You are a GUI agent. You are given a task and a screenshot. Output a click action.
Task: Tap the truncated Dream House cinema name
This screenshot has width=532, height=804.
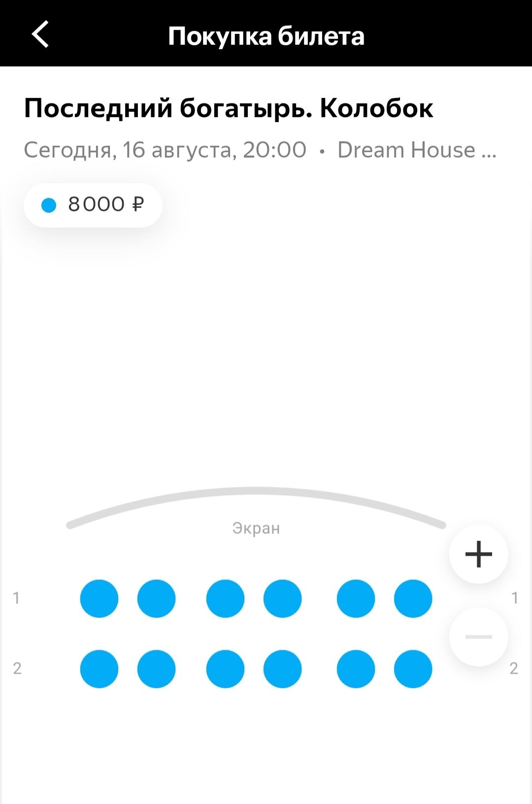tap(417, 150)
